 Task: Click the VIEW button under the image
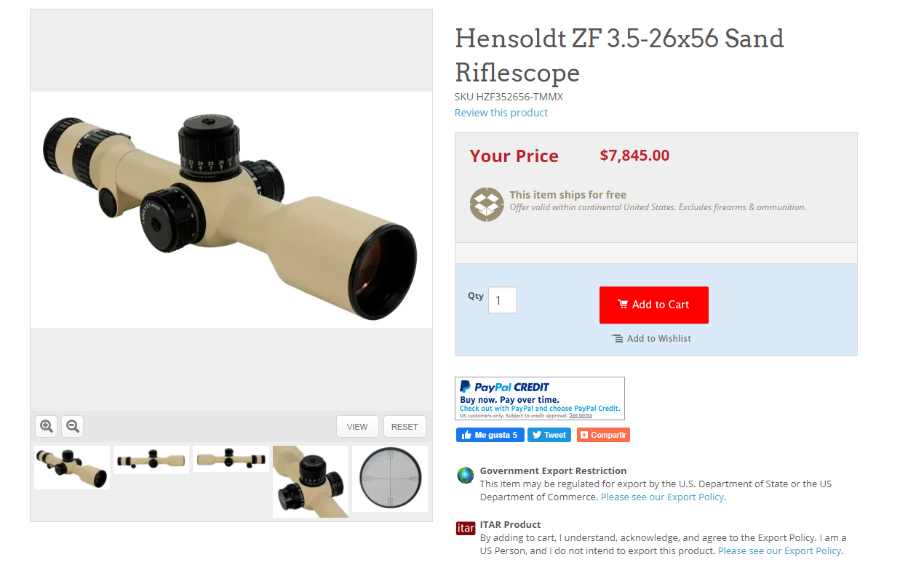coord(357,427)
